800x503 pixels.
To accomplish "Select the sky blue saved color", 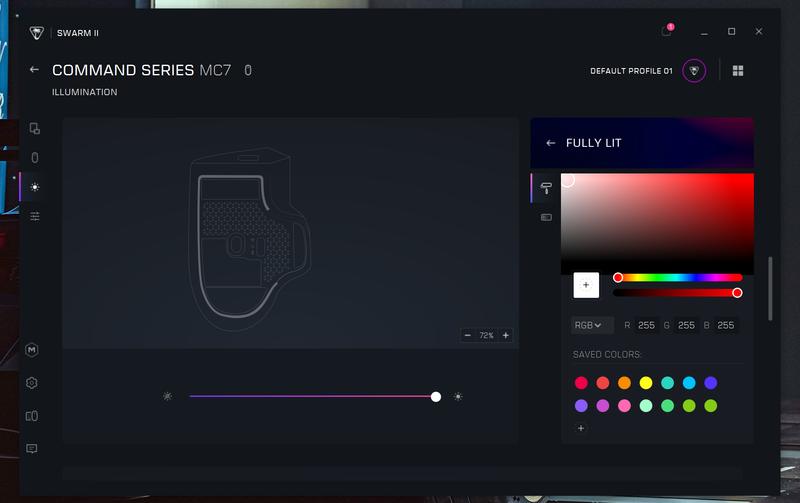I will [689, 383].
